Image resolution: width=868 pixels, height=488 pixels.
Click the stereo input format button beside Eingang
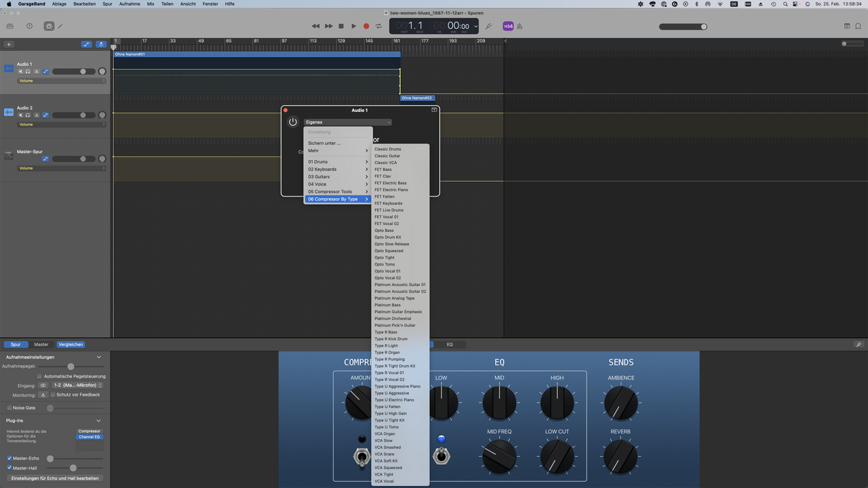(x=43, y=385)
